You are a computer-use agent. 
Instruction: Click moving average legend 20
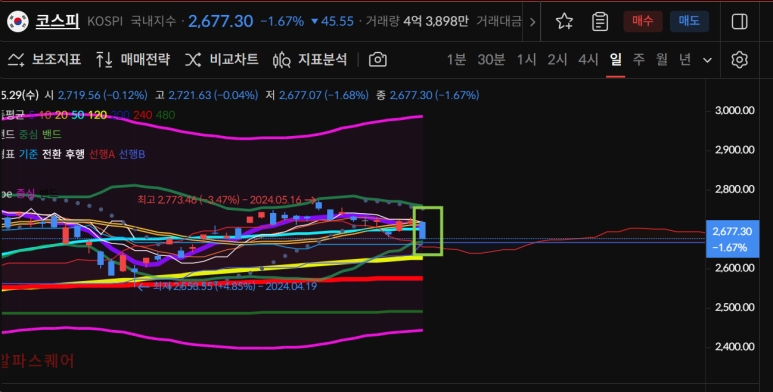coord(61,115)
